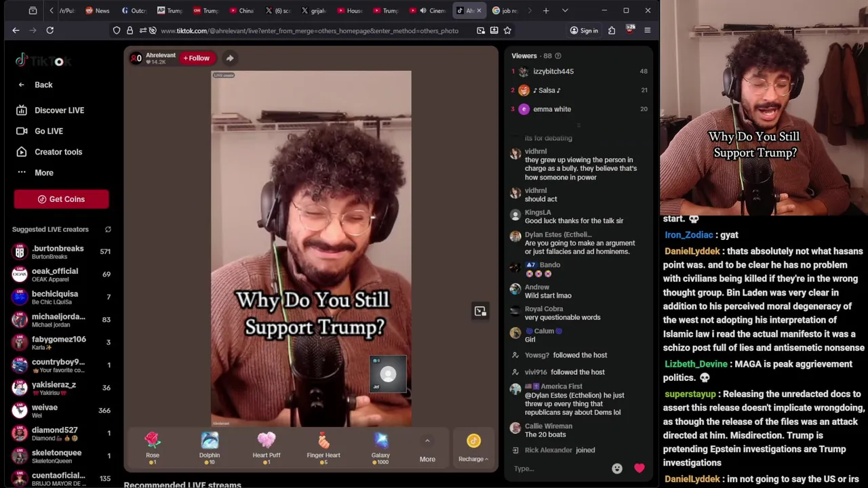The image size is (868, 488).
Task: Bookmark this page with star icon
Action: 507,30
